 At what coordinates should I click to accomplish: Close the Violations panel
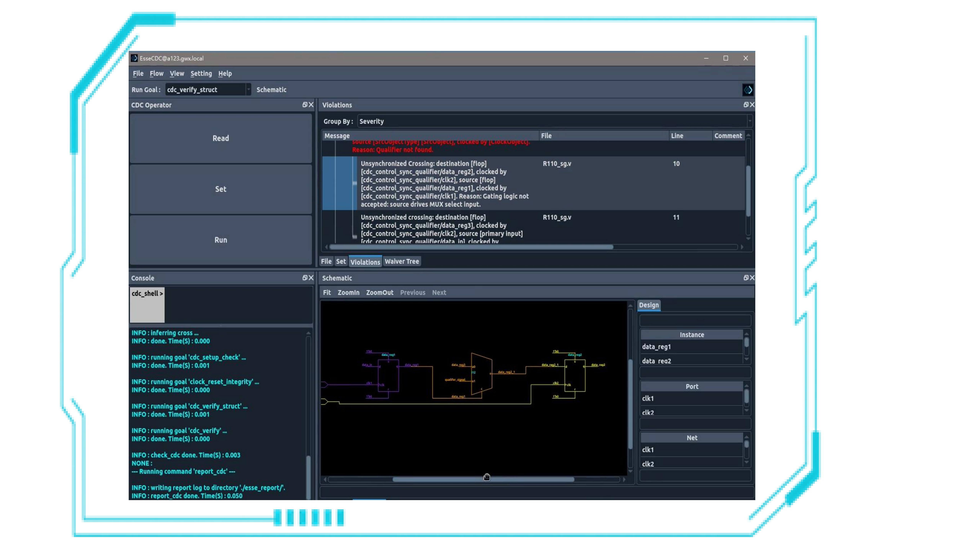(x=752, y=105)
